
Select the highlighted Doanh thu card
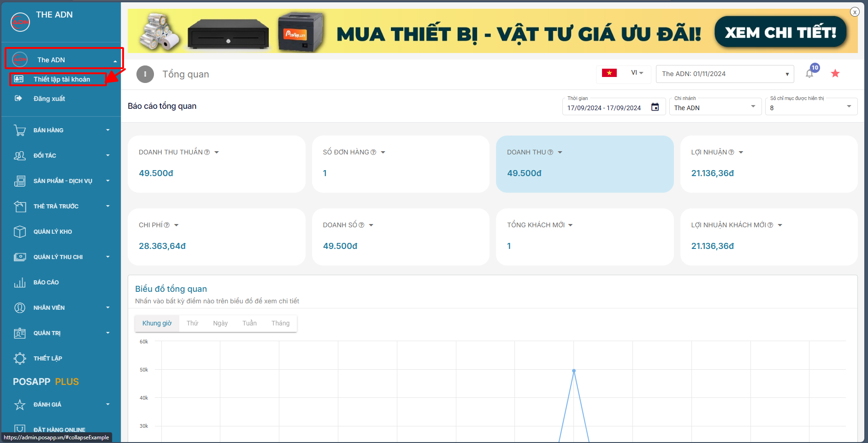click(585, 164)
